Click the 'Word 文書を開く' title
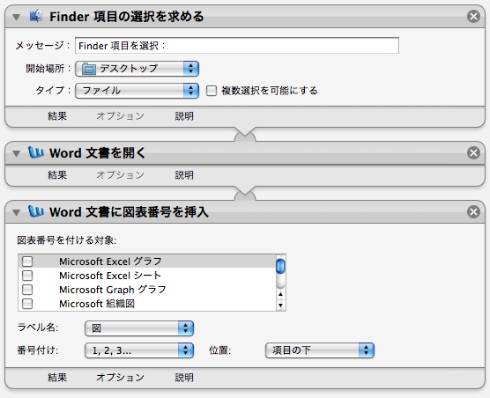 (97, 153)
